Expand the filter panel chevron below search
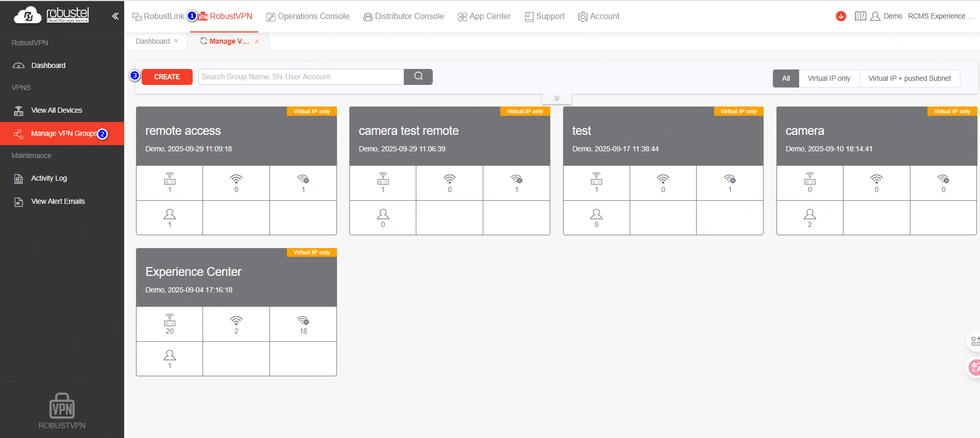 click(x=556, y=98)
